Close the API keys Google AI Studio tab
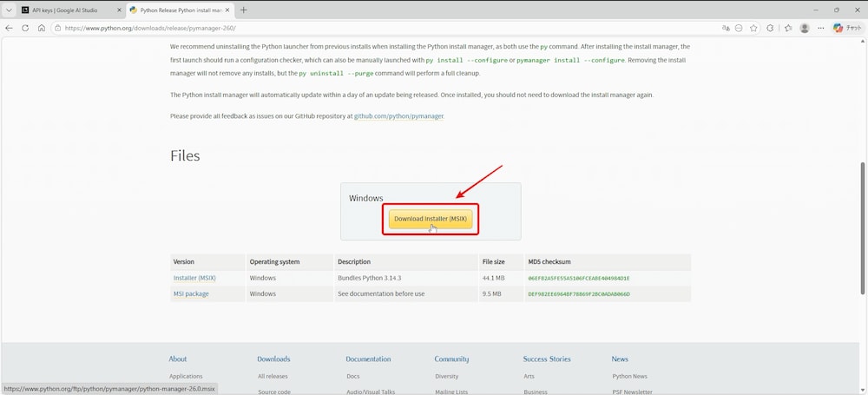 coord(119,10)
